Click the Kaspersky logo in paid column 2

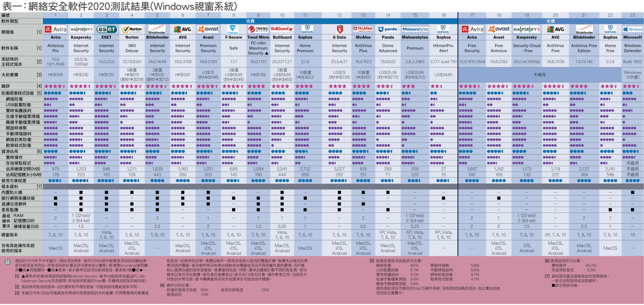pos(81,29)
